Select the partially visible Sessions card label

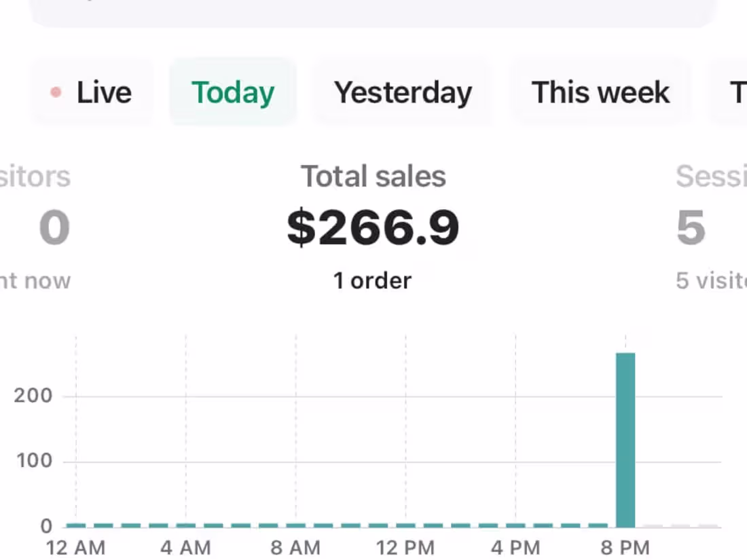click(710, 176)
